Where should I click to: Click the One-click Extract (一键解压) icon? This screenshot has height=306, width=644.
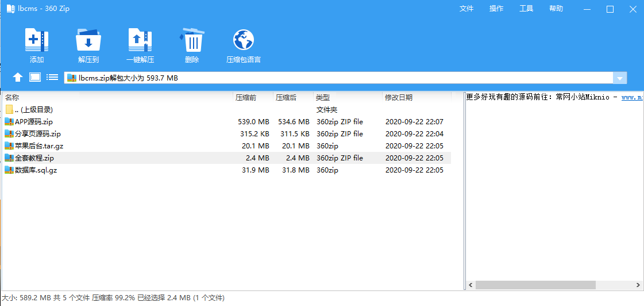point(140,40)
